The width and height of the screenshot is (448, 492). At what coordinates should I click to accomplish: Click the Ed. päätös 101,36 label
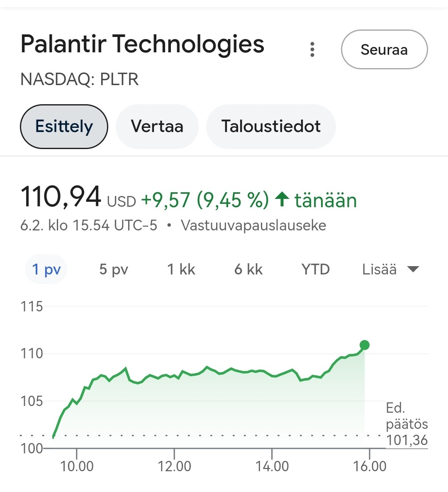tap(407, 424)
